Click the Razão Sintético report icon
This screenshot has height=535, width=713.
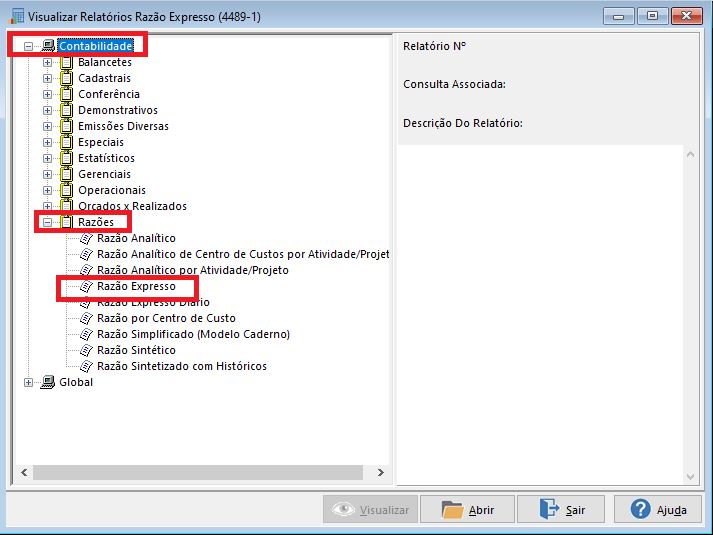coord(86,350)
